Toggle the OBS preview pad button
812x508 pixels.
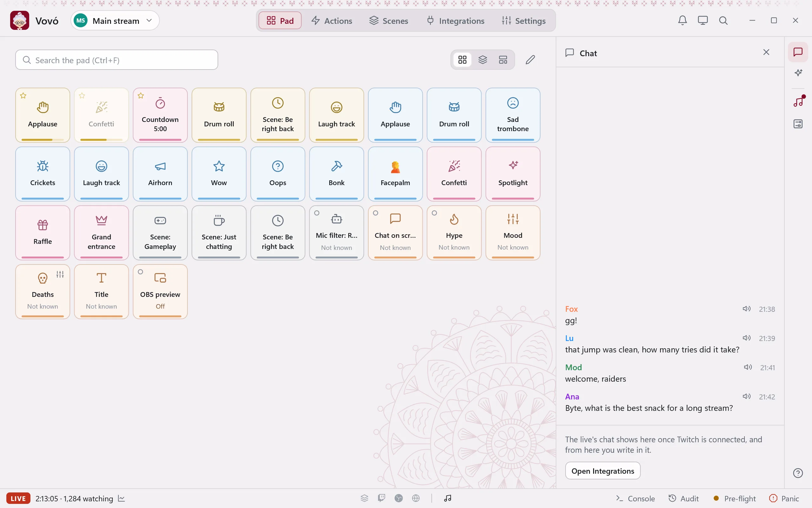coord(160,292)
